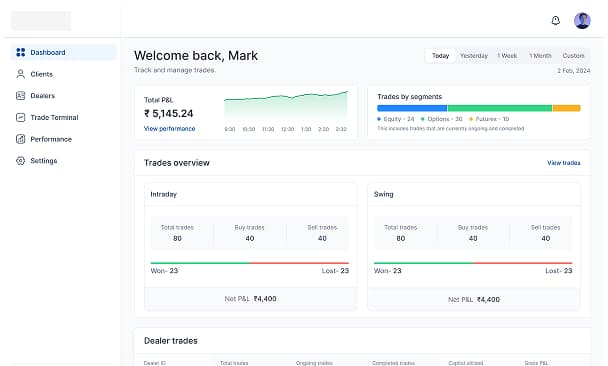Click Swing Buy trades value 40
Screen dimensions: 608x366
coord(473,238)
